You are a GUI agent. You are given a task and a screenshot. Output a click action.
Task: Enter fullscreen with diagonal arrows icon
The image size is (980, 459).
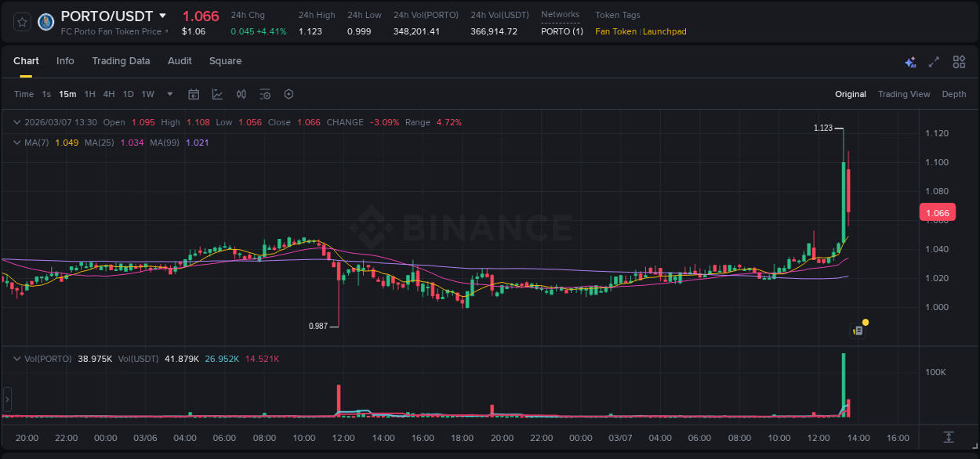pos(935,61)
